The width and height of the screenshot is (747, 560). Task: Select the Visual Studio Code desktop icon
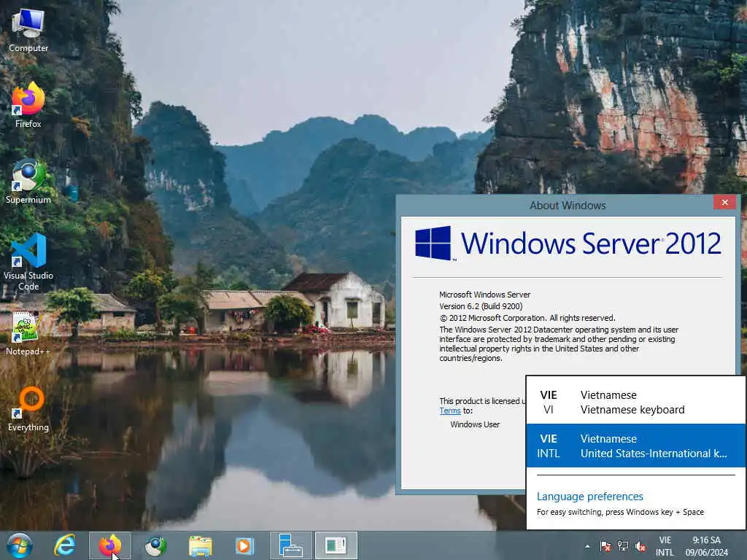point(28,261)
